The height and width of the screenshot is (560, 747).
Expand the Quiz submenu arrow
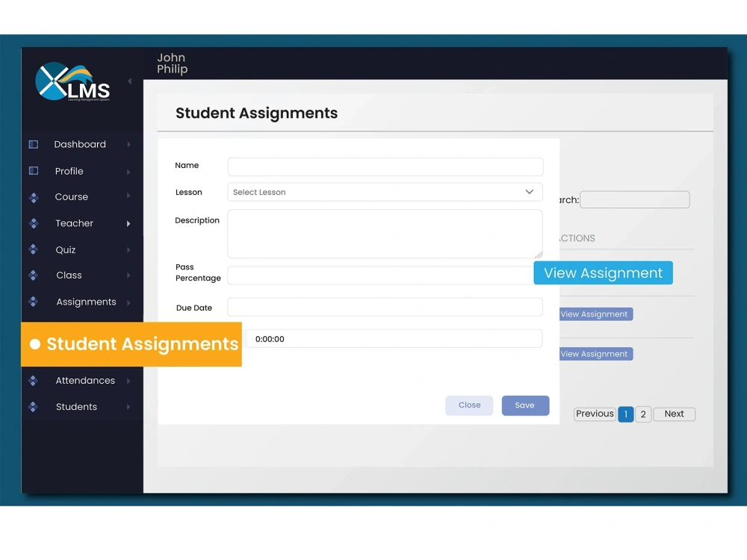128,249
